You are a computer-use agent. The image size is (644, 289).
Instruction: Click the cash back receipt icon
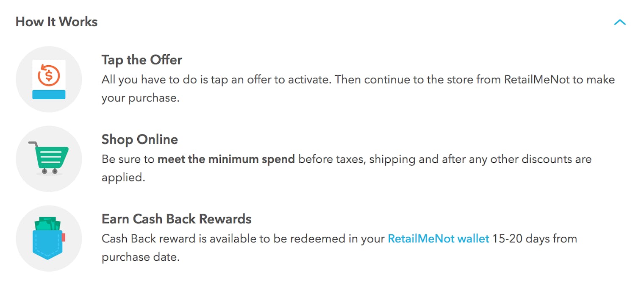tap(49, 79)
